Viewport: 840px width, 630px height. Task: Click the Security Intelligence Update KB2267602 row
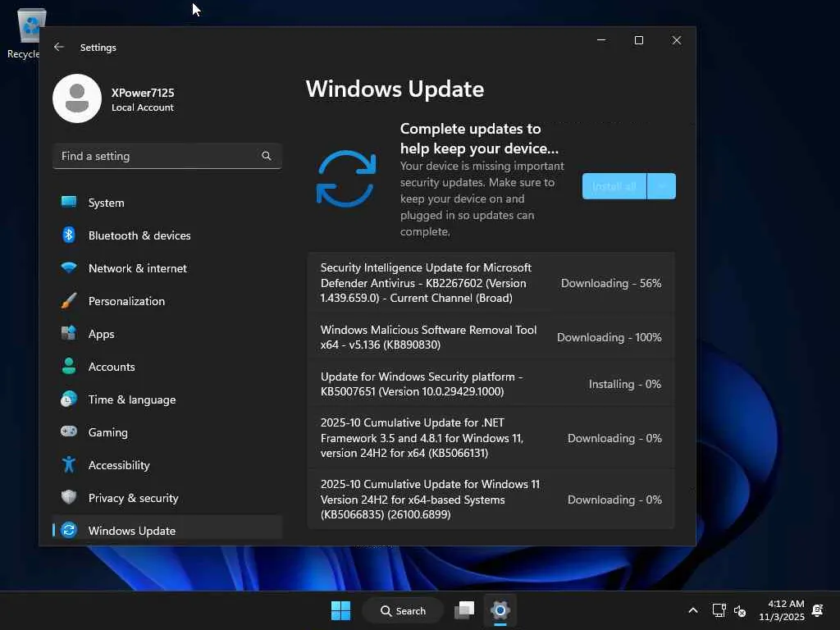491,283
